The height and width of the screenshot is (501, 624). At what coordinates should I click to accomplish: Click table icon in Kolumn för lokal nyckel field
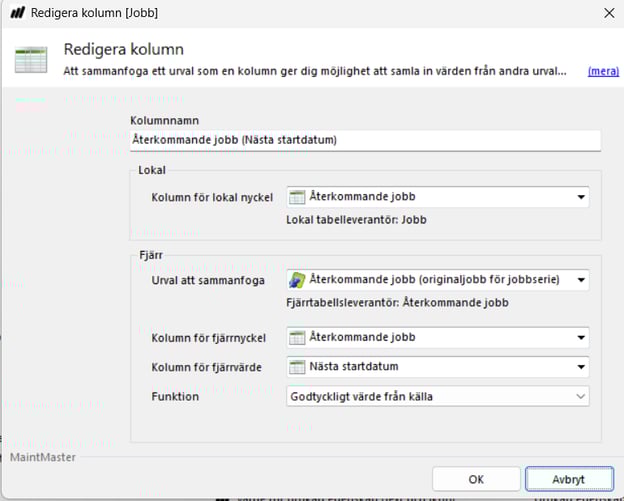297,197
